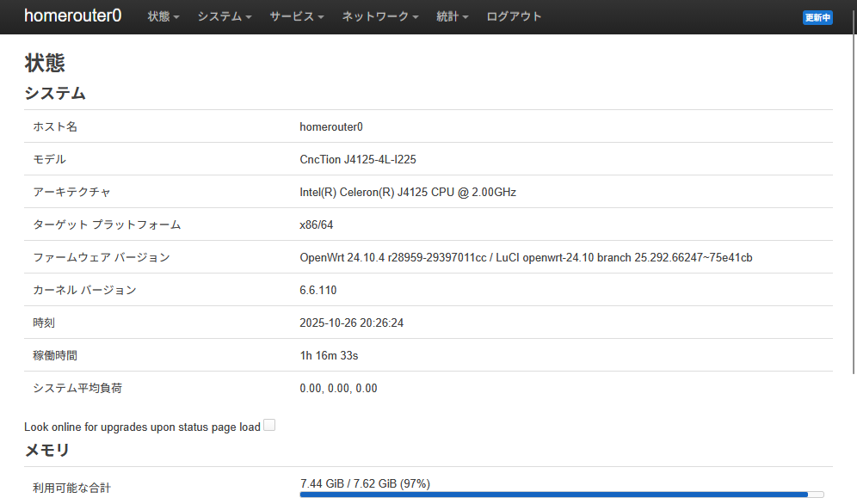This screenshot has height=504, width=857.
Task: Click the ログアウト link
Action: click(x=514, y=16)
